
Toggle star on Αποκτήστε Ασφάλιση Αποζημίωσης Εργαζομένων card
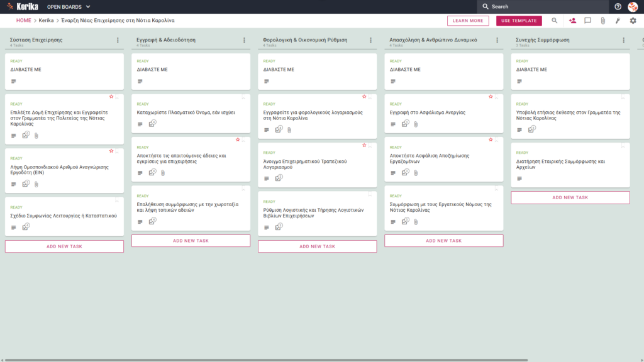pyautogui.click(x=491, y=140)
